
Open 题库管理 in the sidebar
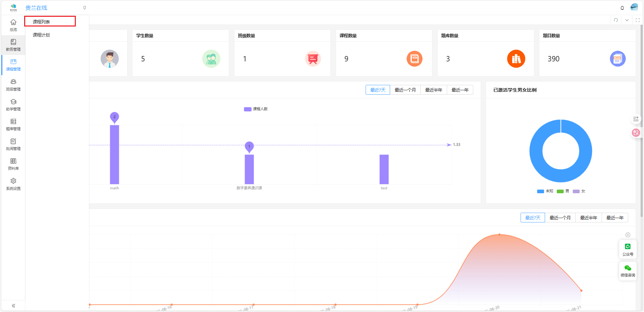tap(13, 124)
